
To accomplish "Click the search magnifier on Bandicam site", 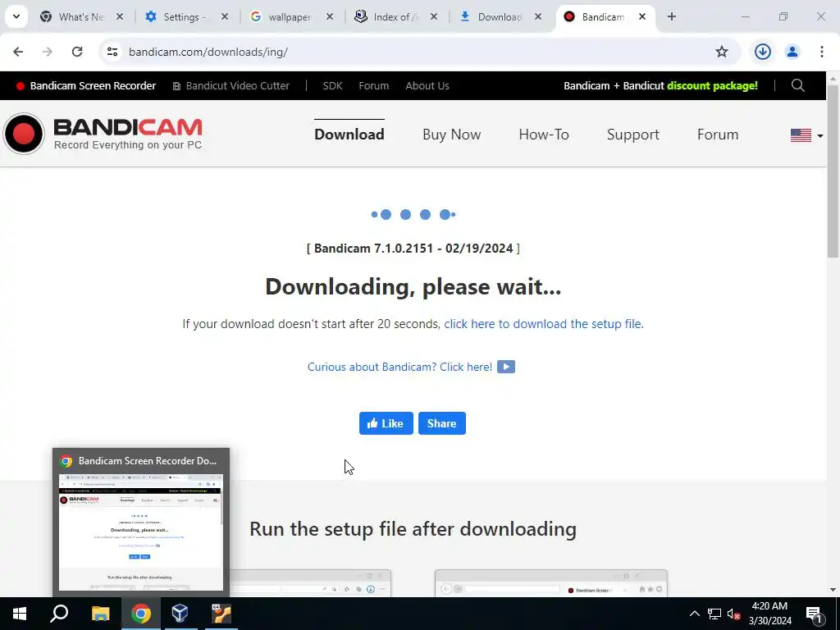I will pyautogui.click(x=797, y=85).
